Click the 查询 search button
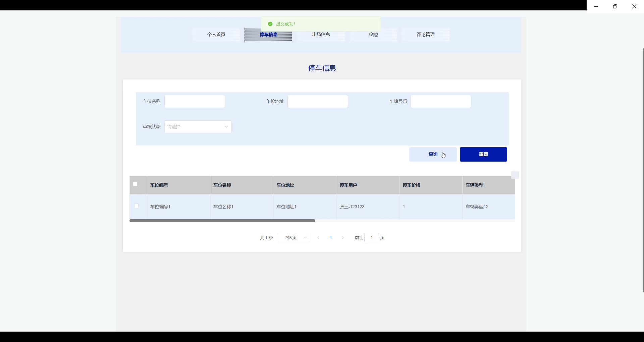 [x=433, y=155]
